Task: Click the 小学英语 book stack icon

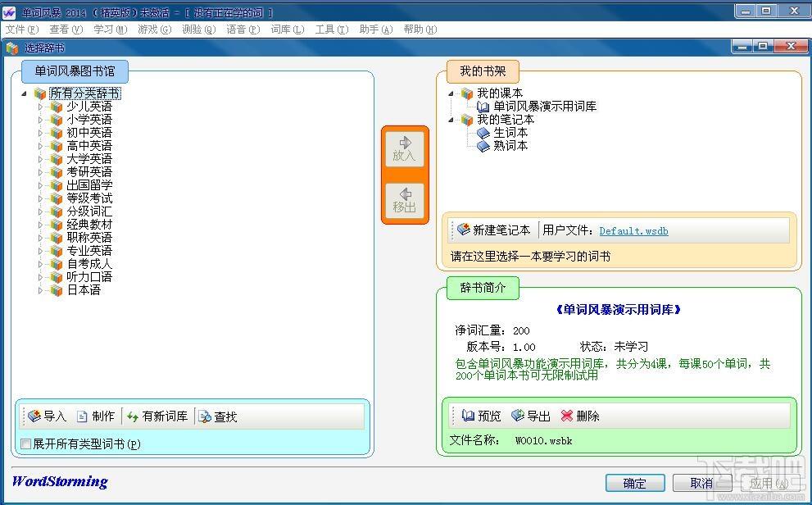Action: 57,120
